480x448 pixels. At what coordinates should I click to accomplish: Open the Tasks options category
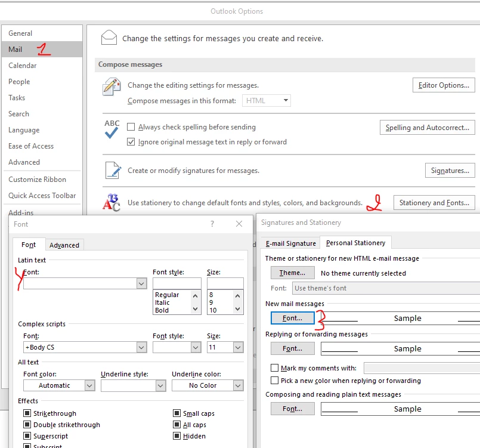point(42,98)
